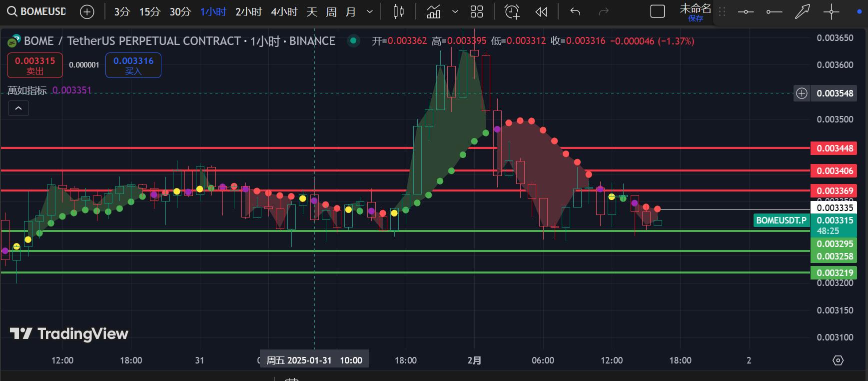Switch to the 3分 interval
868x381 pixels.
pos(122,11)
